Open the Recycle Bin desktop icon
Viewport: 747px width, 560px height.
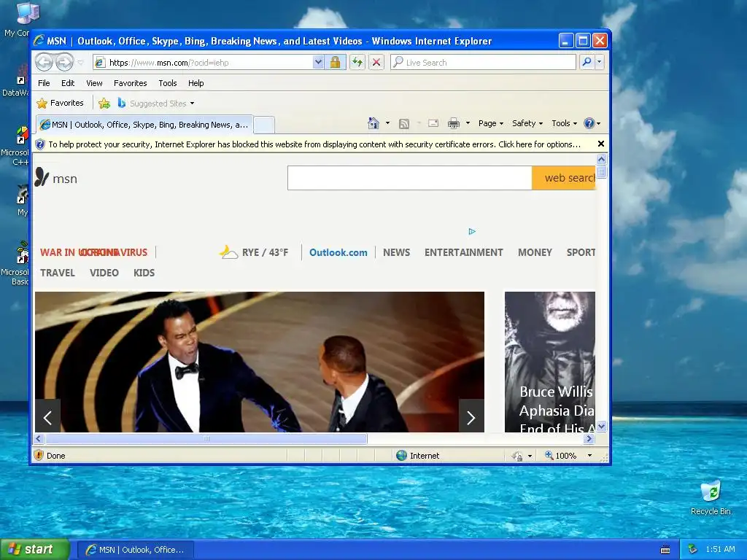[711, 497]
